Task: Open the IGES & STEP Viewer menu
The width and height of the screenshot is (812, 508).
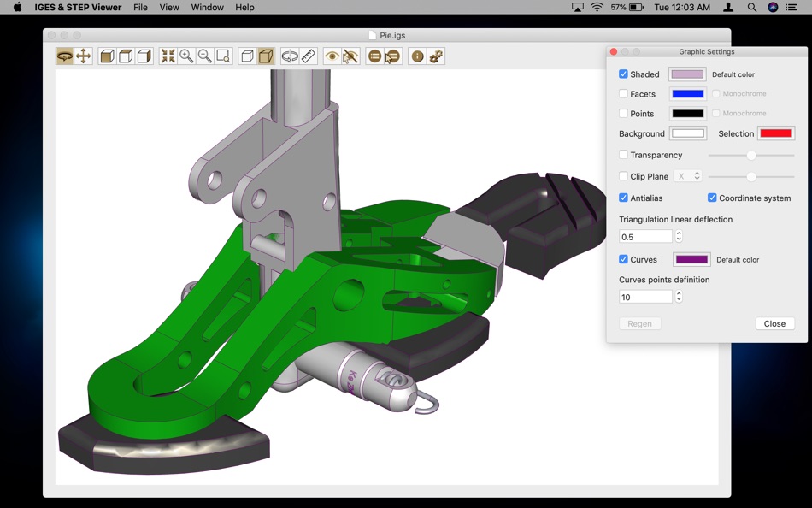Action: pyautogui.click(x=78, y=7)
